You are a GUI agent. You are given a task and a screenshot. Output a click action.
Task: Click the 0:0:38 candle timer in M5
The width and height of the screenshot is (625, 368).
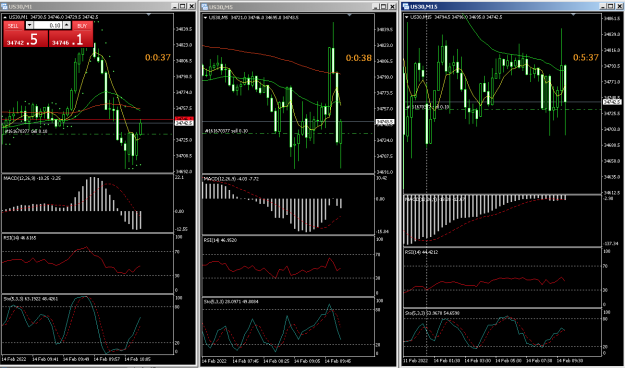click(x=359, y=58)
